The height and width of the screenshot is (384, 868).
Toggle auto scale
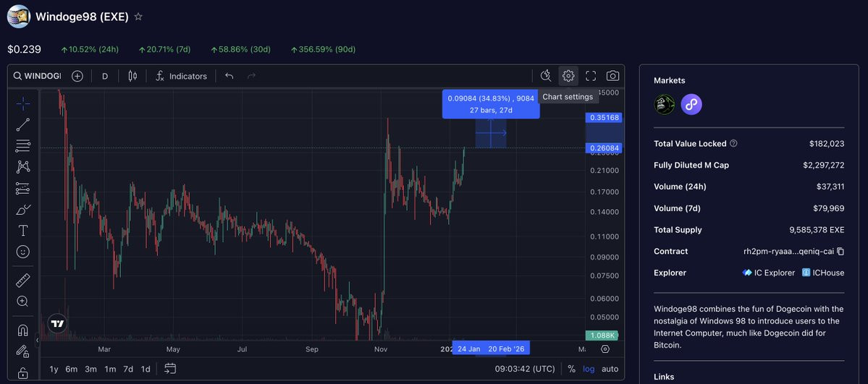pos(610,369)
